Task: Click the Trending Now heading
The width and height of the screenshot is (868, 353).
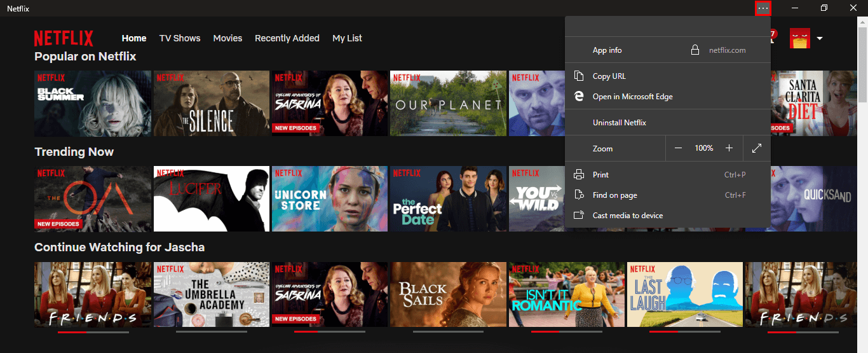Action: coord(74,152)
